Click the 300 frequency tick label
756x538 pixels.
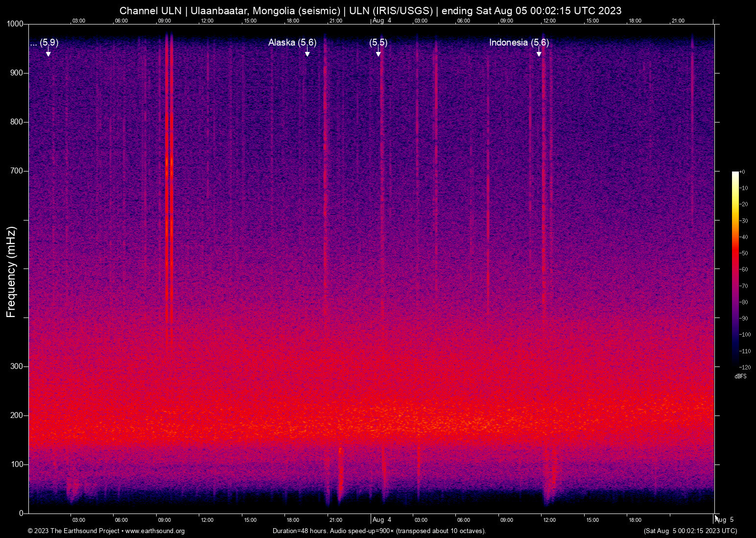[17, 367]
